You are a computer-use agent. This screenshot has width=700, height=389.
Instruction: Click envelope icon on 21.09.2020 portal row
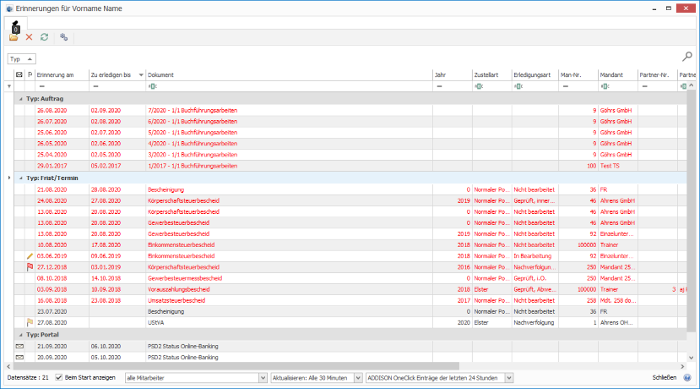click(20, 347)
